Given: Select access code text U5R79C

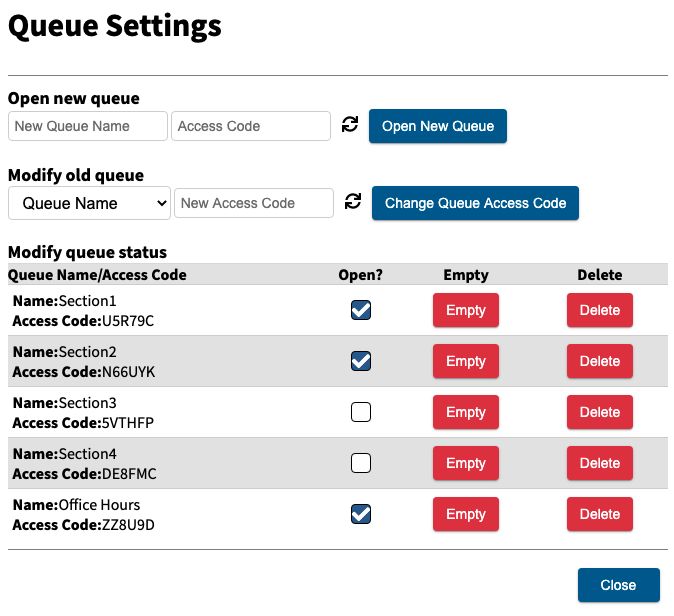Looking at the screenshot, I should point(128,321).
